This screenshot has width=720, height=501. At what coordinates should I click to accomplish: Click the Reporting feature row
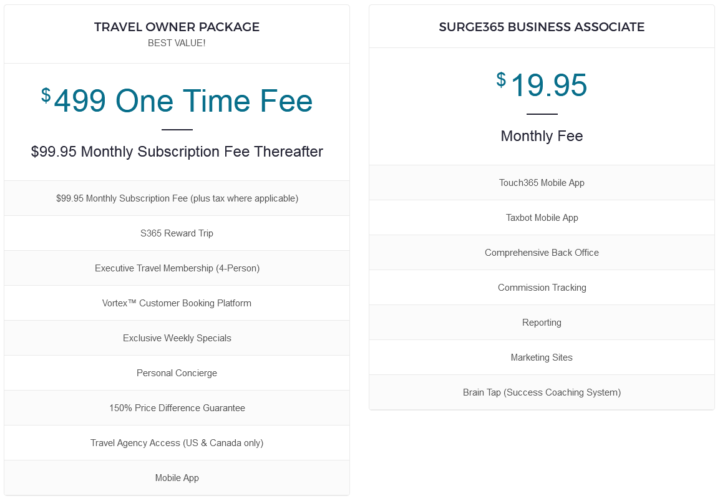(x=541, y=322)
